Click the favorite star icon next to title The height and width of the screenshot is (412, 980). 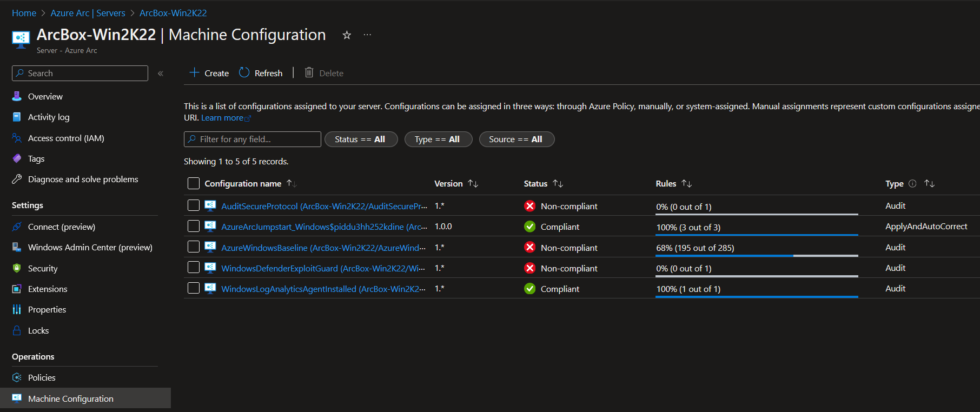[347, 35]
